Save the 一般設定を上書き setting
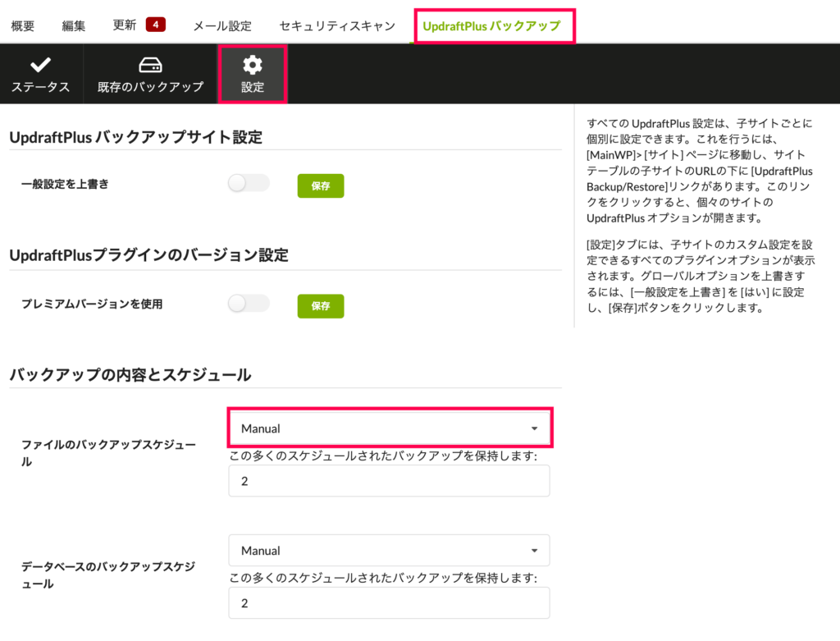 coord(321,186)
